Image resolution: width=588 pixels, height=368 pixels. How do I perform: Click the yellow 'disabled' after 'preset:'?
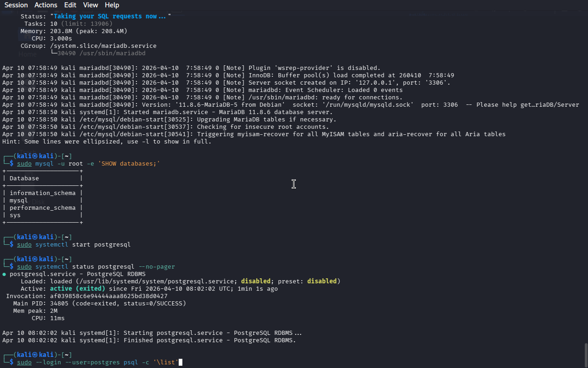click(322, 282)
